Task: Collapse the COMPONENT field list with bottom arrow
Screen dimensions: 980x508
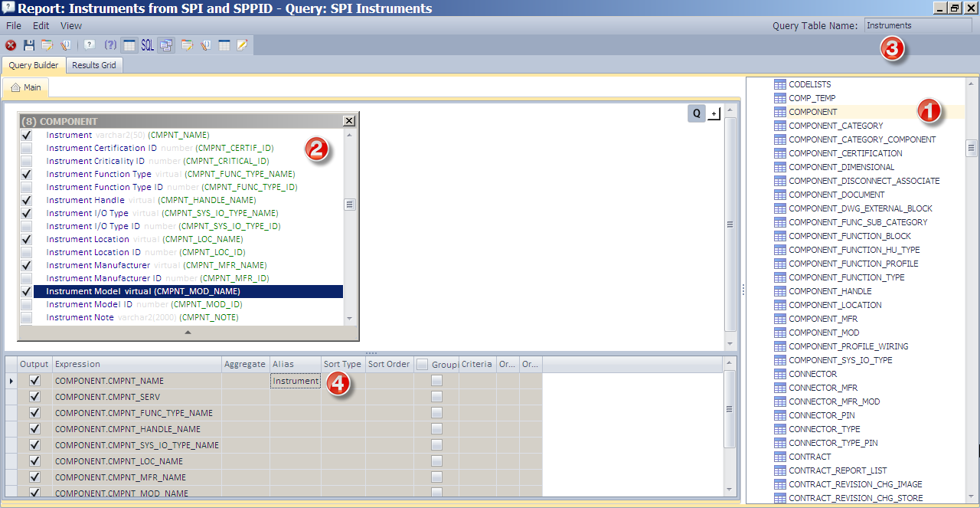Action: click(188, 332)
